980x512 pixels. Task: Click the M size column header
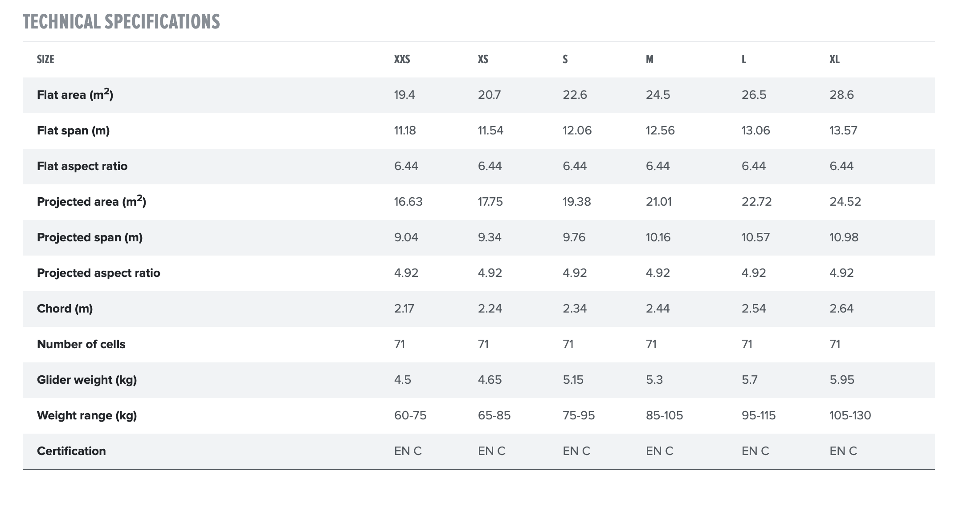[649, 59]
